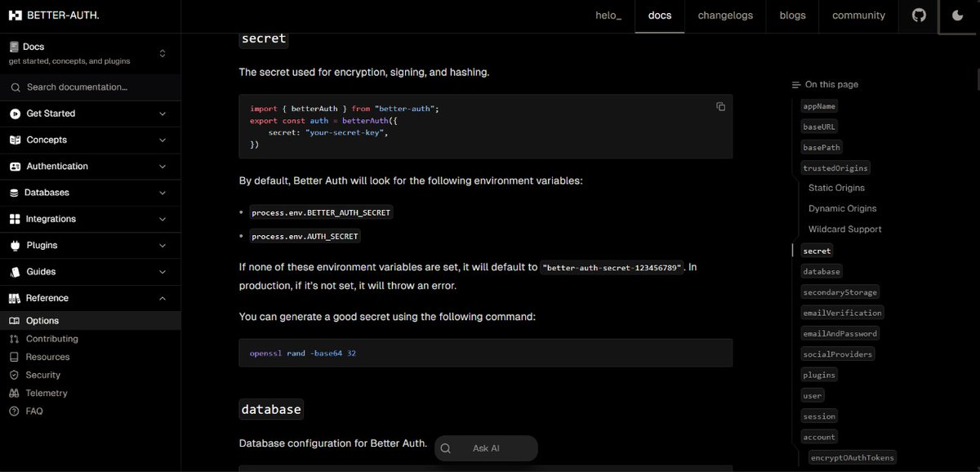This screenshot has height=472, width=980.
Task: Click the Guides icon
Action: [x=16, y=272]
